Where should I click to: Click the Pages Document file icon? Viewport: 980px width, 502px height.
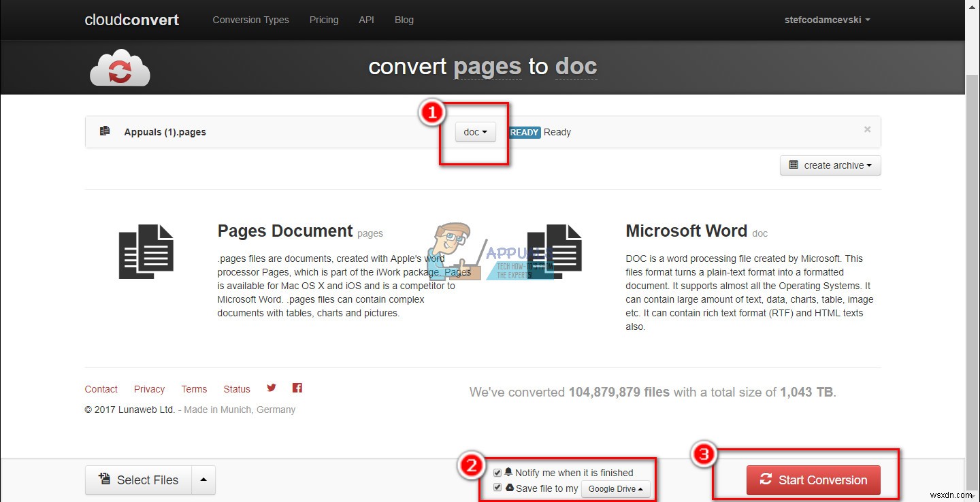click(x=146, y=252)
